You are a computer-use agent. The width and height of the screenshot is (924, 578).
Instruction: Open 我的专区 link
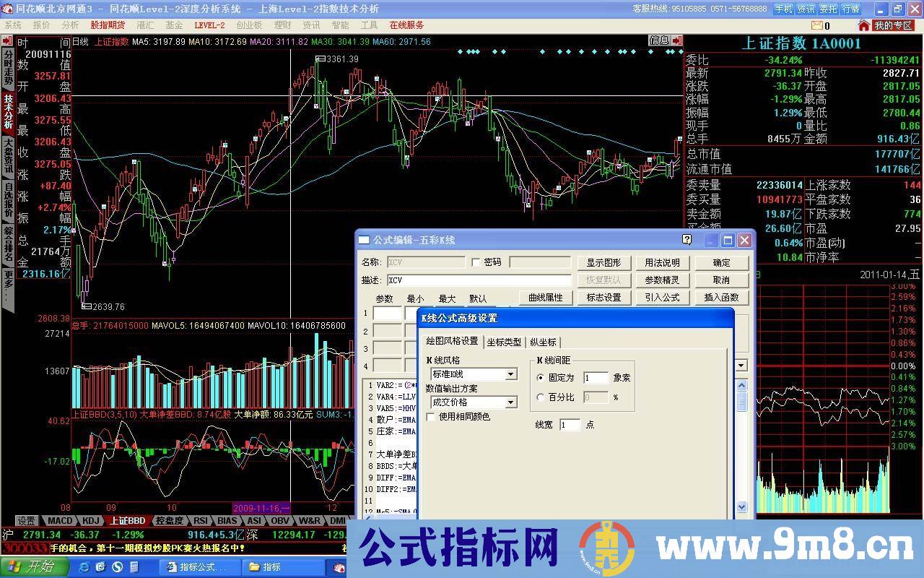tap(893, 25)
